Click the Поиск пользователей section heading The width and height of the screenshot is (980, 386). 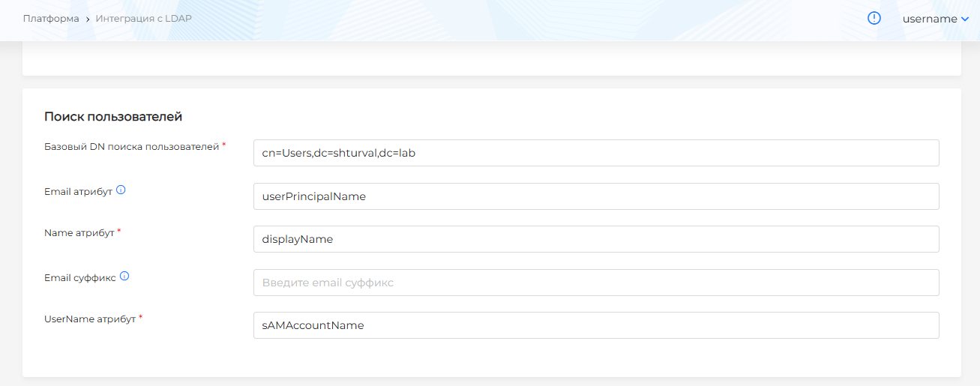pyautogui.click(x=113, y=117)
